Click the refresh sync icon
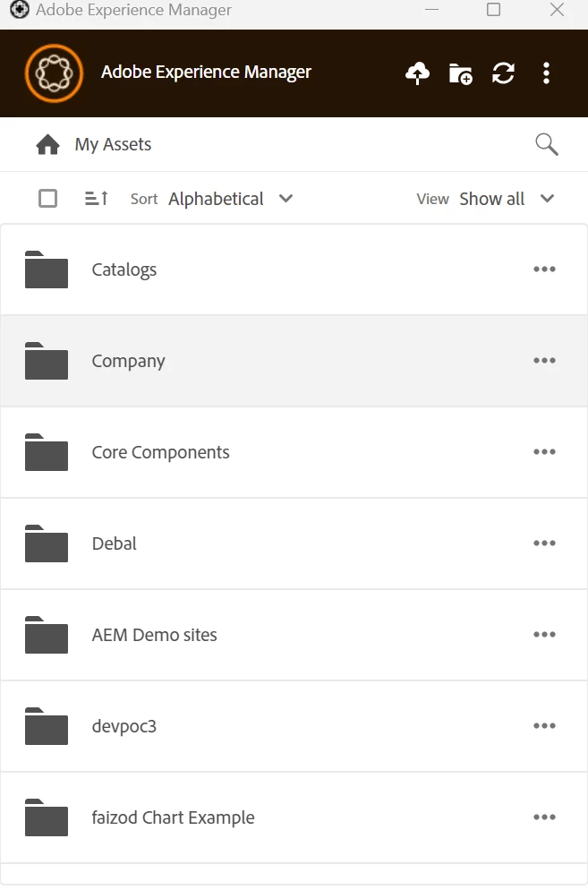Screen dimensions: 588x890 point(503,73)
